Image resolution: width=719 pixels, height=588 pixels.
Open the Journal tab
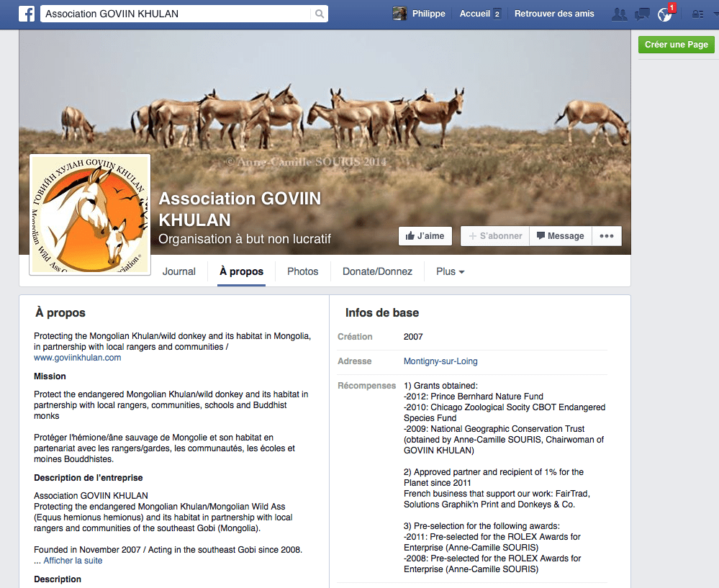(x=178, y=271)
